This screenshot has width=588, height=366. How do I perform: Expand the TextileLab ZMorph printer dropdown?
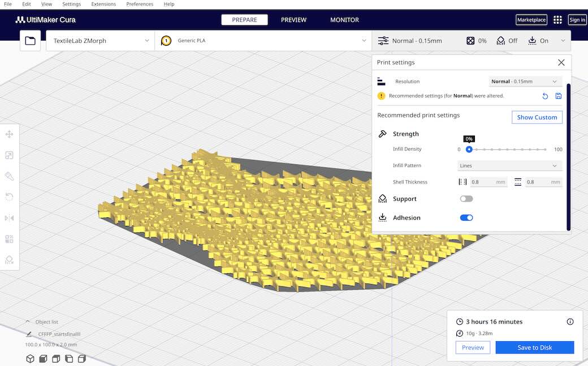pos(101,41)
